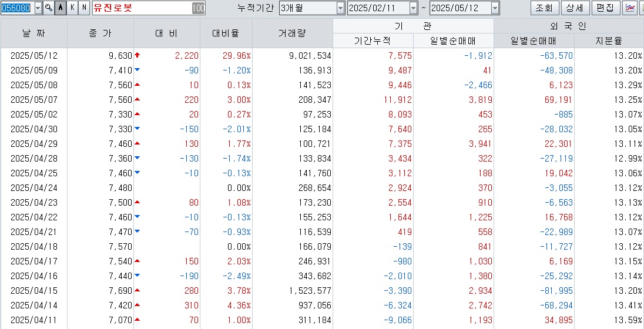Screen dimensions: 644x329
Task: Click the 4.36% change rate cell
Action: click(239, 305)
